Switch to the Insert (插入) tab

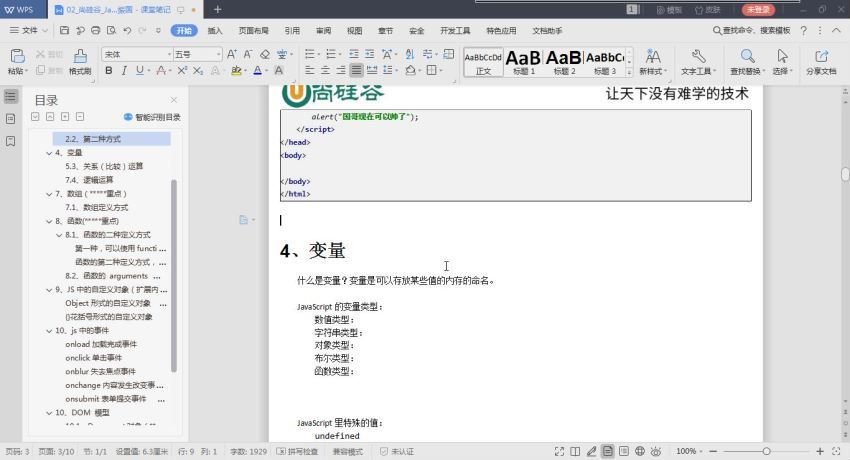pos(215,31)
